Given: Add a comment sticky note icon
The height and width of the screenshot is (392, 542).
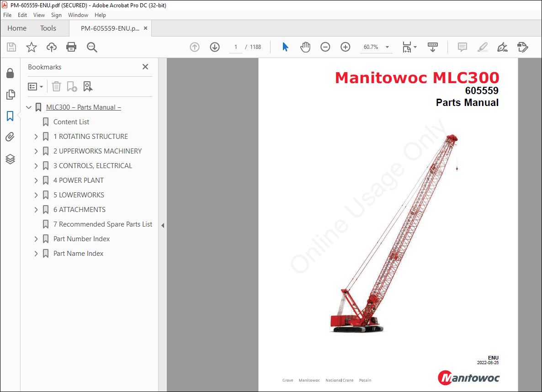Looking at the screenshot, I should (462, 47).
